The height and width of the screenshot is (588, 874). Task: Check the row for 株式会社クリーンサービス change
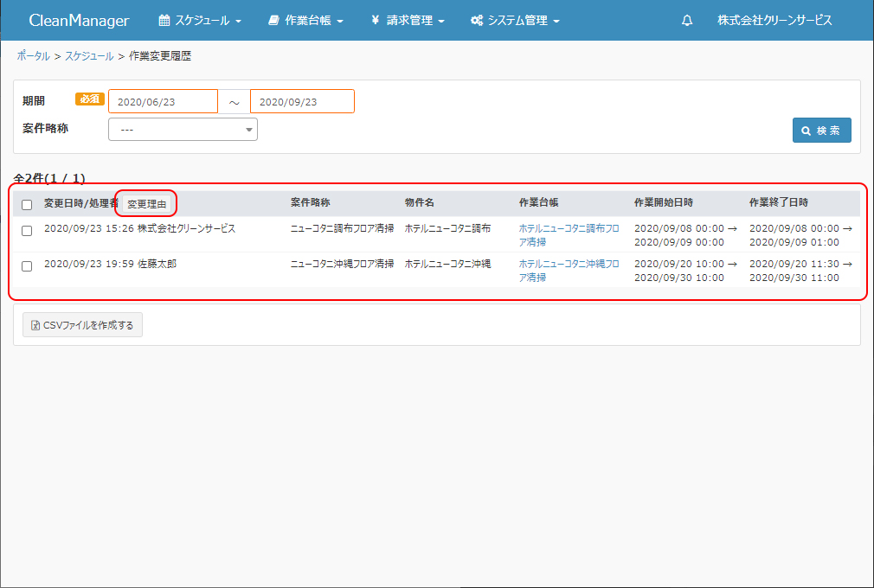click(27, 231)
